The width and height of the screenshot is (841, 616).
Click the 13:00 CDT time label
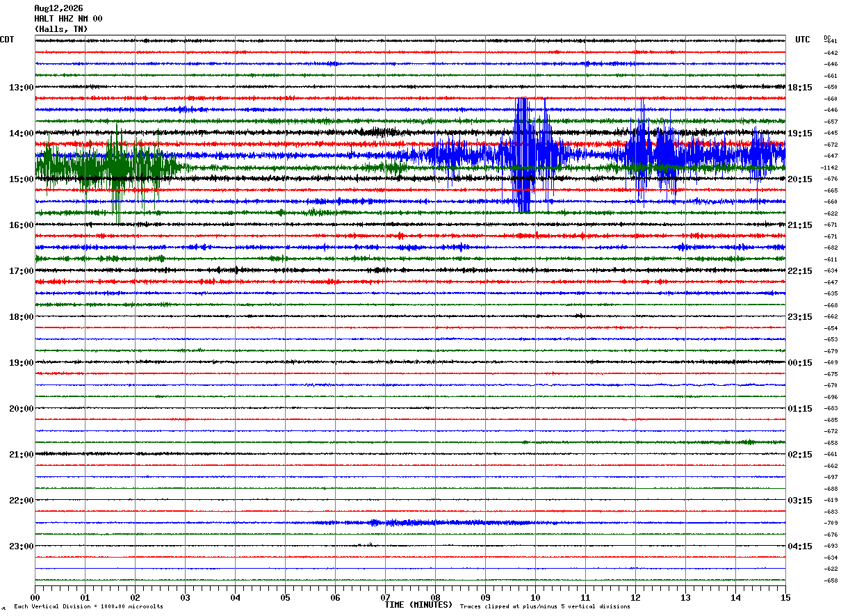click(22, 88)
